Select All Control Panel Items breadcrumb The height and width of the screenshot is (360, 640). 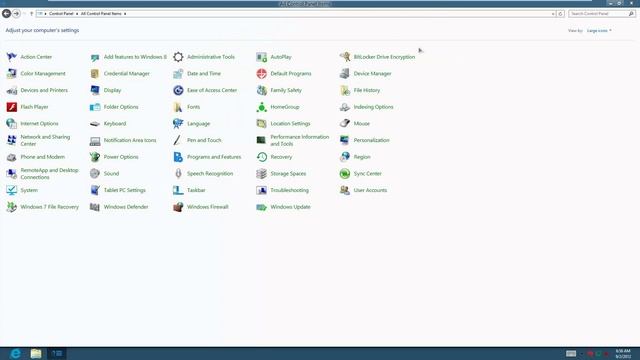pos(101,14)
